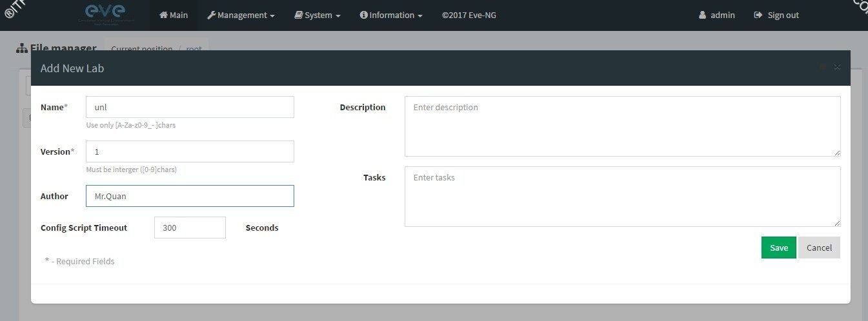The height and width of the screenshot is (321, 868).
Task: Click the icon left of the close X
Action: click(822, 67)
